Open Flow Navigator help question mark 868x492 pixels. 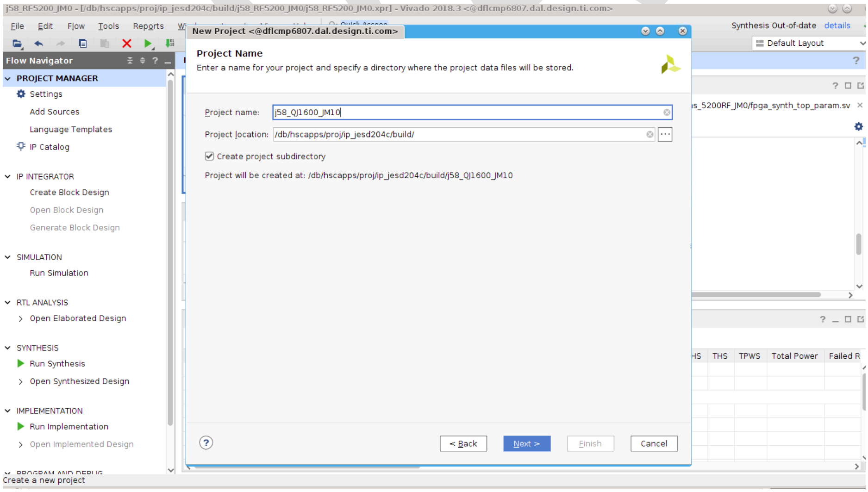point(155,61)
